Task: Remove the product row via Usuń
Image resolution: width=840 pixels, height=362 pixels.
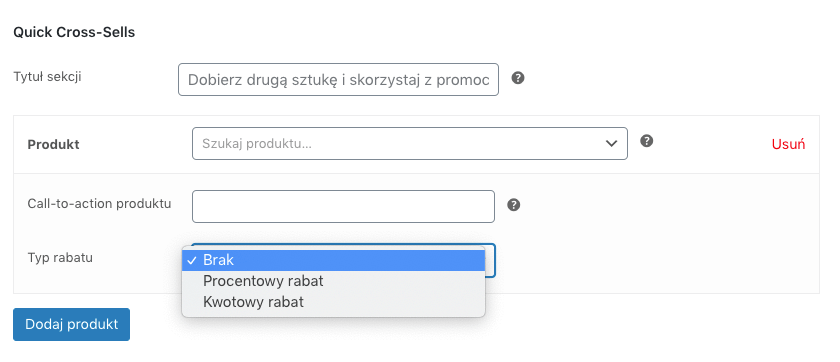Action: [788, 144]
